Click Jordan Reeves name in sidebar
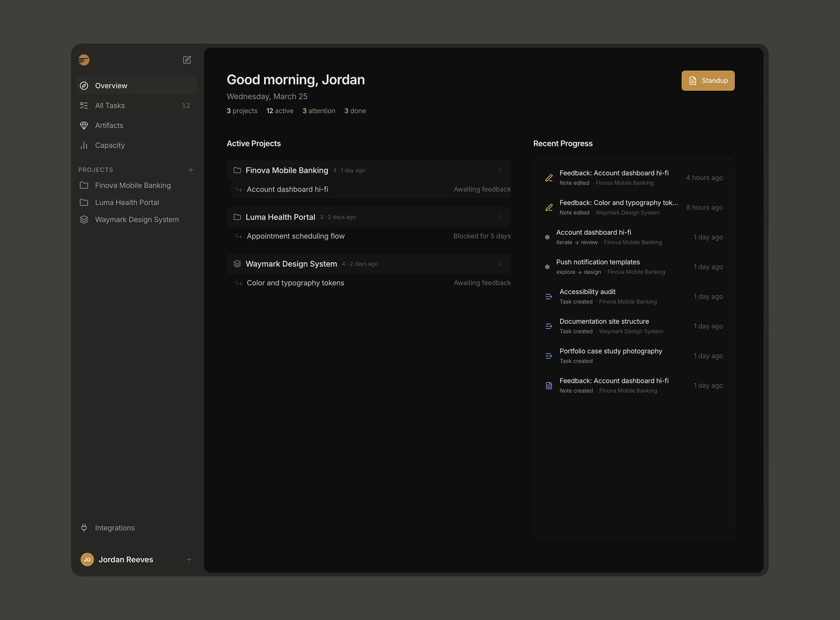840x620 pixels. pyautogui.click(x=126, y=560)
